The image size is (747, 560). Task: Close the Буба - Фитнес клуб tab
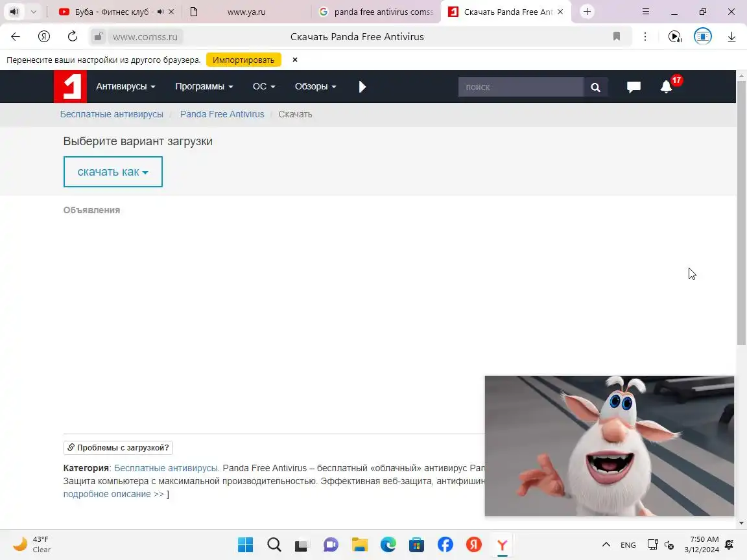coord(171,12)
